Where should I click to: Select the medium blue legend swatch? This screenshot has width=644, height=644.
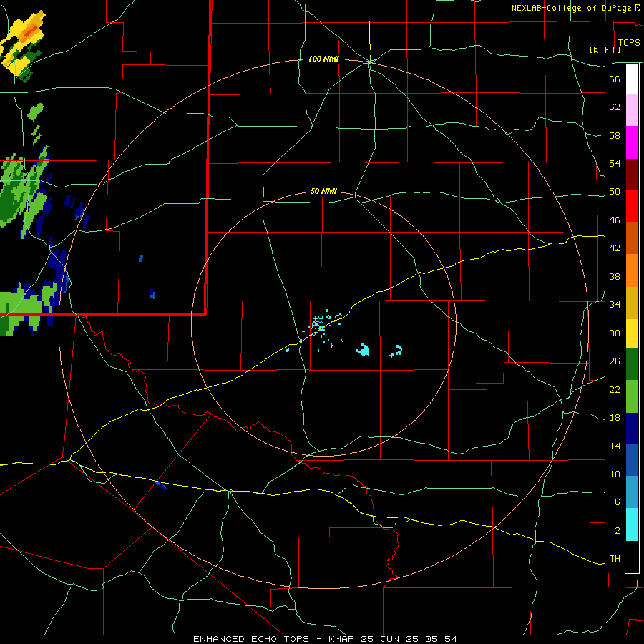(x=632, y=460)
